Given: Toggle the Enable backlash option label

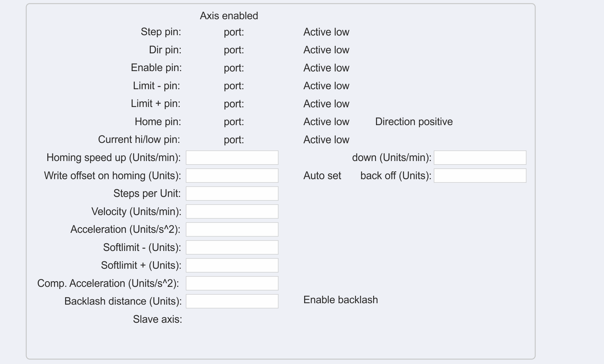Looking at the screenshot, I should (340, 300).
